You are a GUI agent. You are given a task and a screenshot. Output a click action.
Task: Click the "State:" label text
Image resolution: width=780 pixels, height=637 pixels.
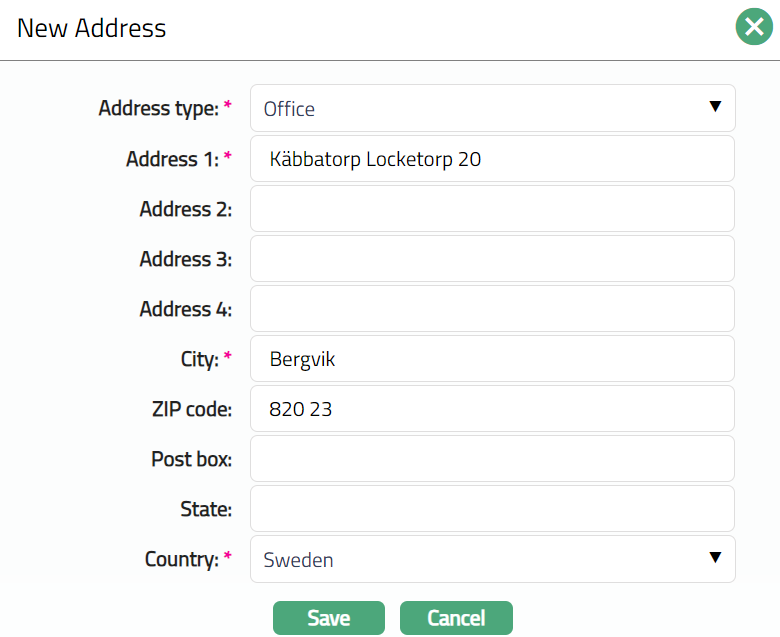pos(205,509)
